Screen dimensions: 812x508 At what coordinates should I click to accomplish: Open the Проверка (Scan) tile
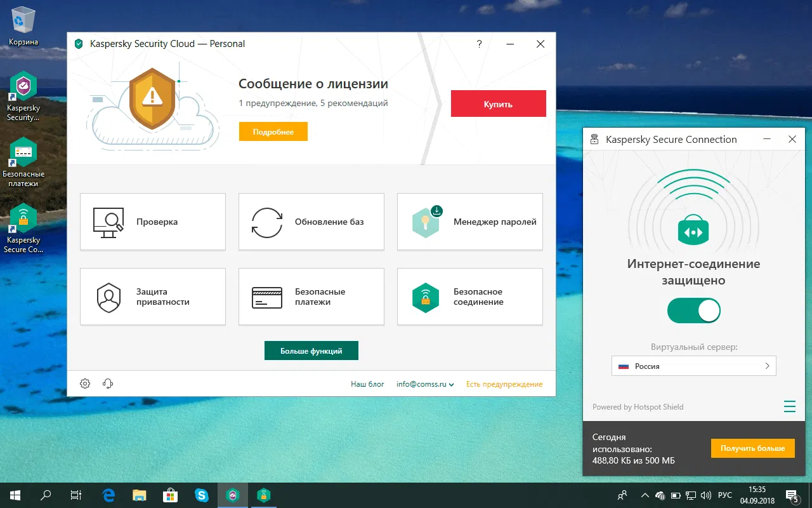(x=152, y=221)
